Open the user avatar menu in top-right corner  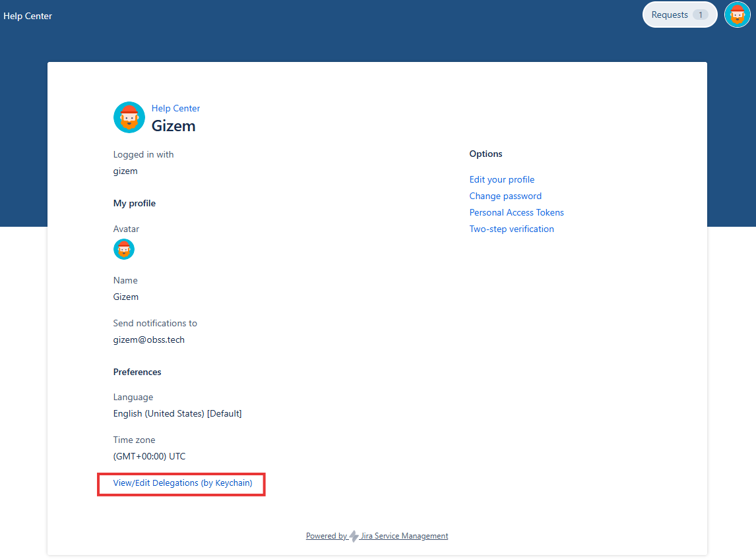(x=737, y=15)
